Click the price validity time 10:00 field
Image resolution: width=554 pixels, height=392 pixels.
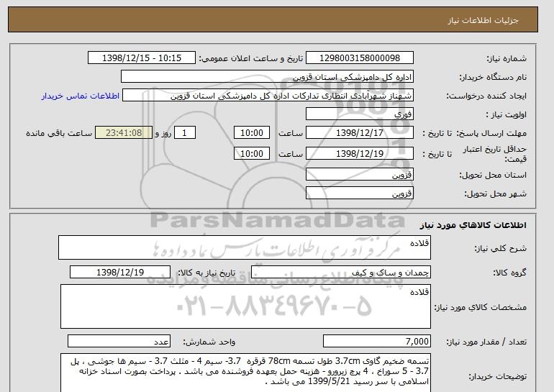(252, 154)
